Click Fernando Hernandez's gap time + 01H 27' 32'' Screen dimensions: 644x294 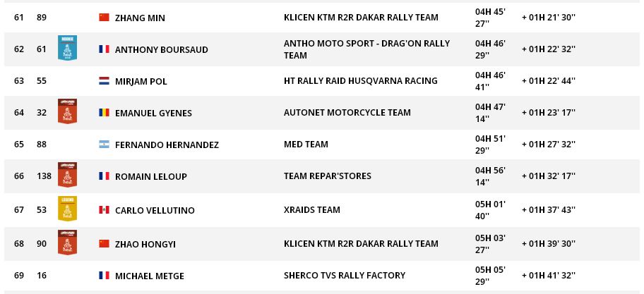[548, 145]
